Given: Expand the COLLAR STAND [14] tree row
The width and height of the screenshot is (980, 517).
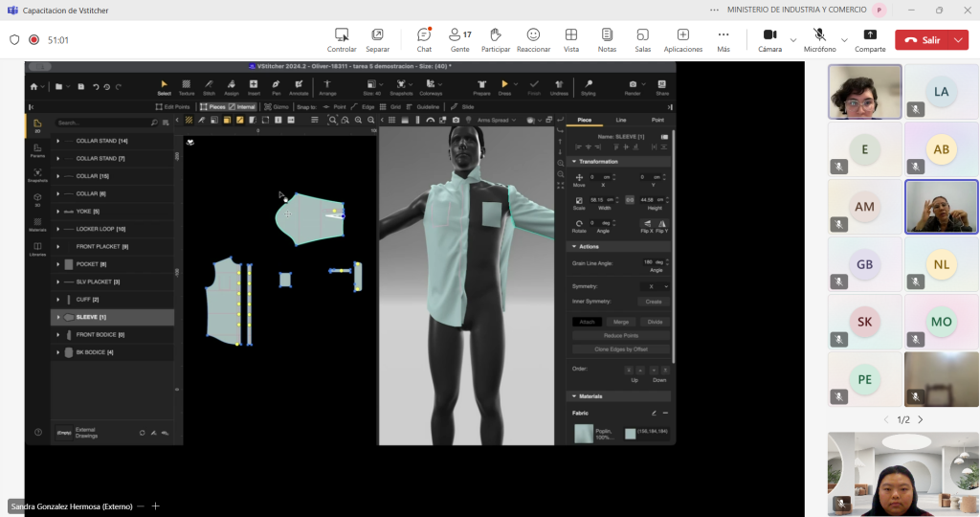Looking at the screenshot, I should [58, 141].
